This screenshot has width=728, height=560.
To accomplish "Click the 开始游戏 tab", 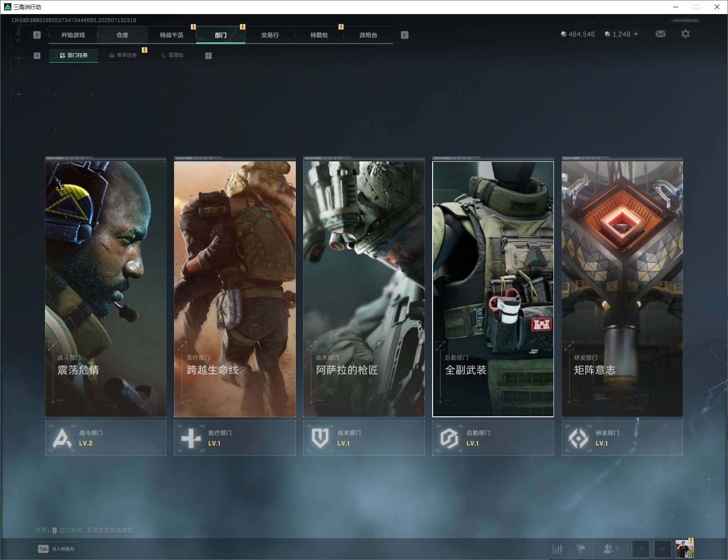I will tap(73, 35).
